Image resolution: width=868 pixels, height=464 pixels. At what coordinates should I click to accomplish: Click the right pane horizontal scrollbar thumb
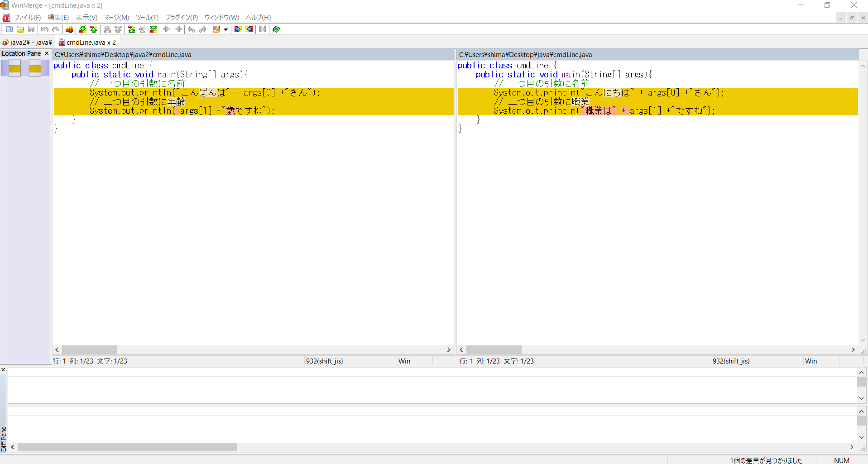click(494, 350)
